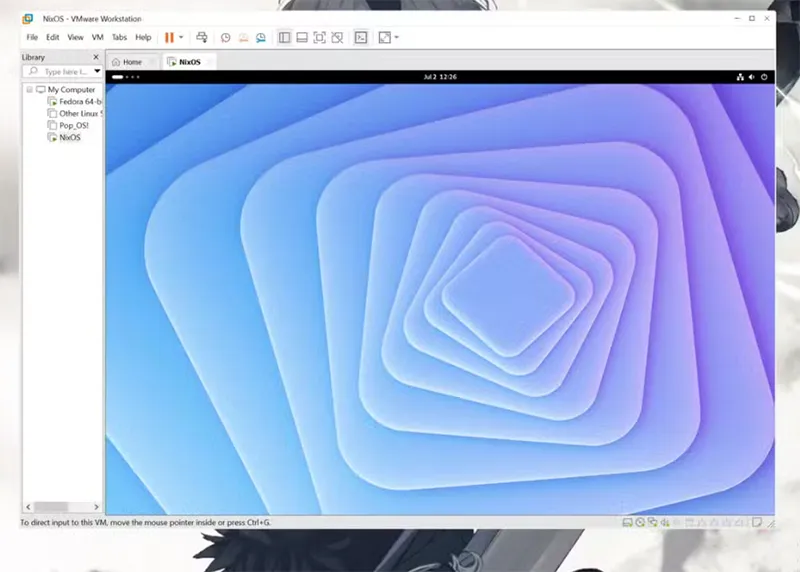Viewport: 800px width, 572px height.
Task: Click the Suspend/pause VM button
Action: pos(169,37)
